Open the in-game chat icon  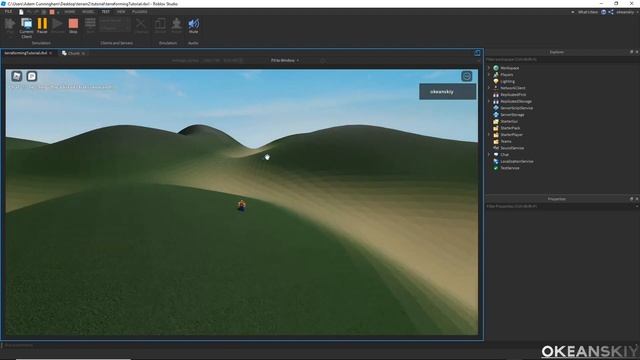click(32, 76)
